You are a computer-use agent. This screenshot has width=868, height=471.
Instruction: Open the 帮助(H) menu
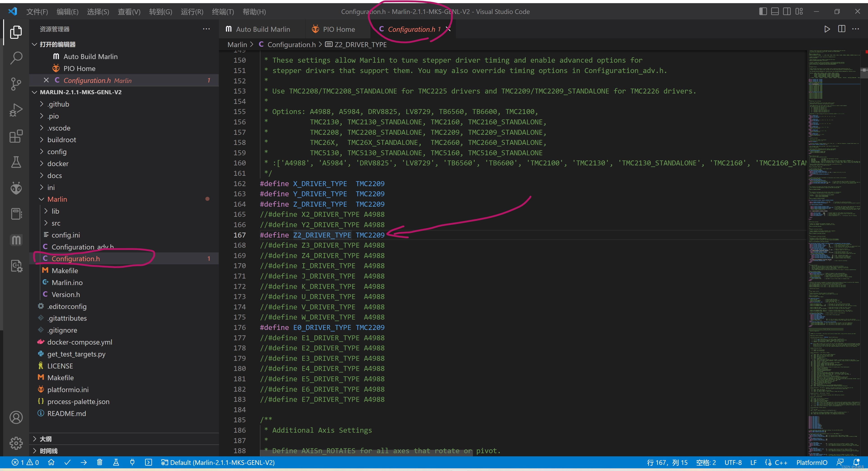click(254, 12)
